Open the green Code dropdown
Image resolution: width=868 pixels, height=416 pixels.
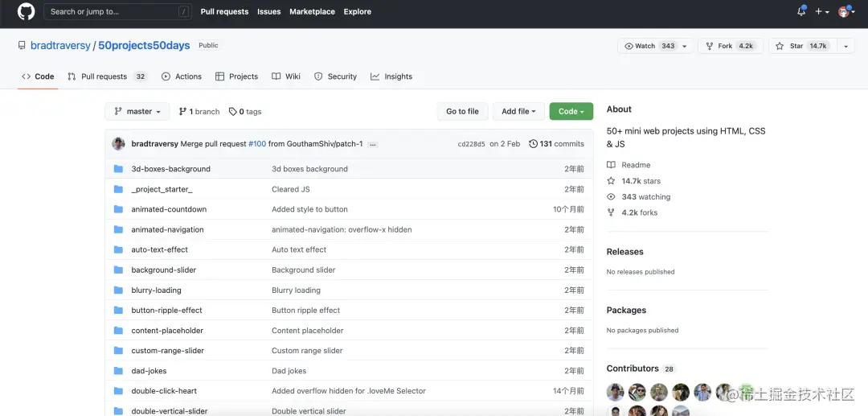[571, 111]
